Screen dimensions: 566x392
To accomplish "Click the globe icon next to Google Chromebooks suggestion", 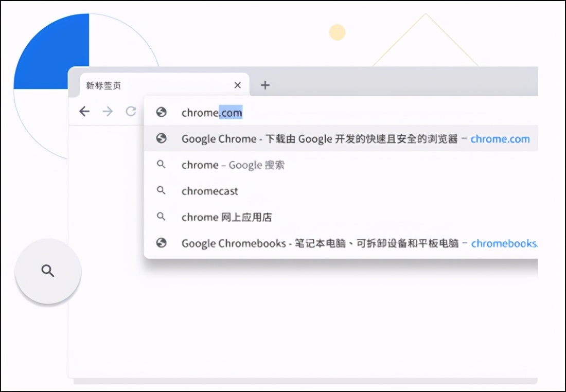I will 161,243.
